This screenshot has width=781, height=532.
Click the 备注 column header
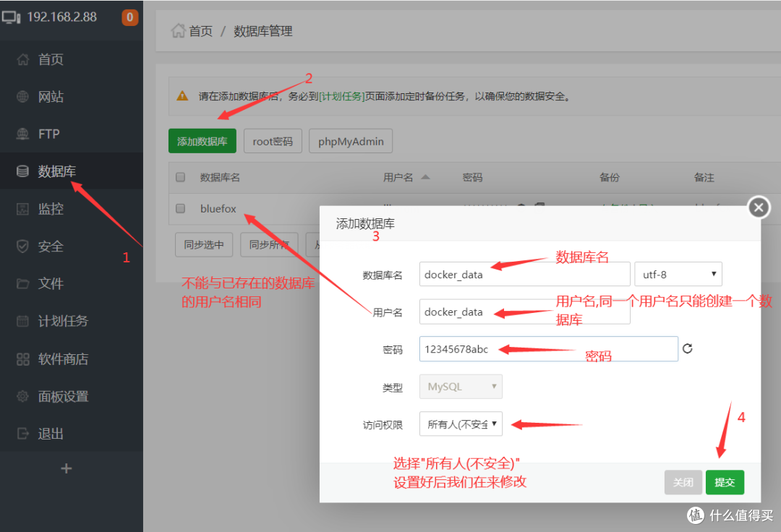704,177
